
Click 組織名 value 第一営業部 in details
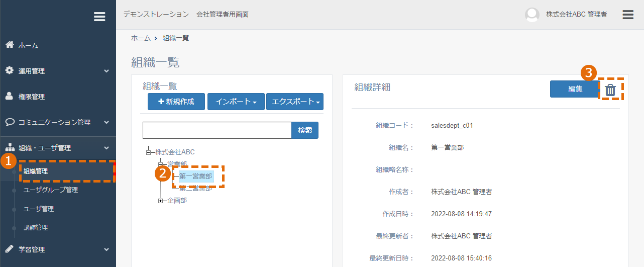click(447, 148)
